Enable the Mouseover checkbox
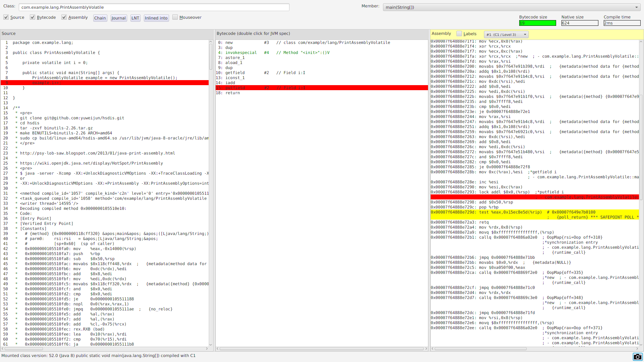The width and height of the screenshot is (644, 362). 175,17
